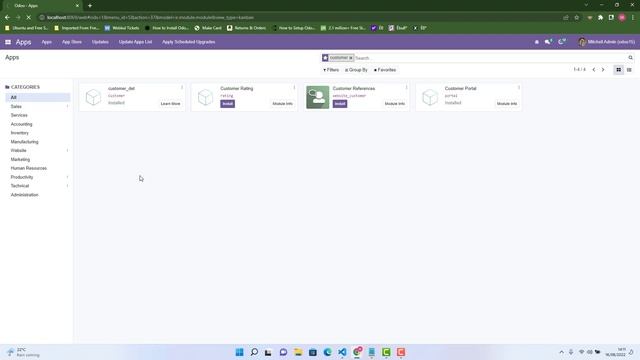The image size is (640, 360).
Task: Click the debug bug icon in navbar
Action: click(537, 42)
